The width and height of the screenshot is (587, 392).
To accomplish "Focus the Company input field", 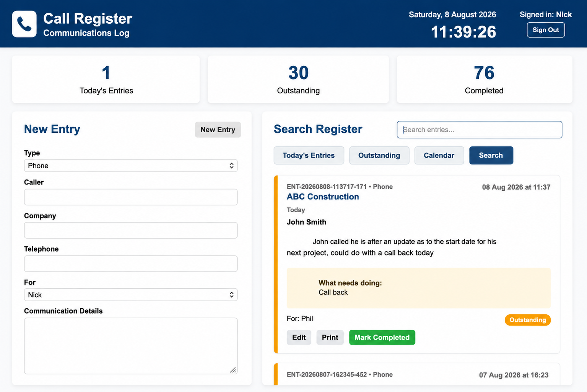I will pos(131,230).
